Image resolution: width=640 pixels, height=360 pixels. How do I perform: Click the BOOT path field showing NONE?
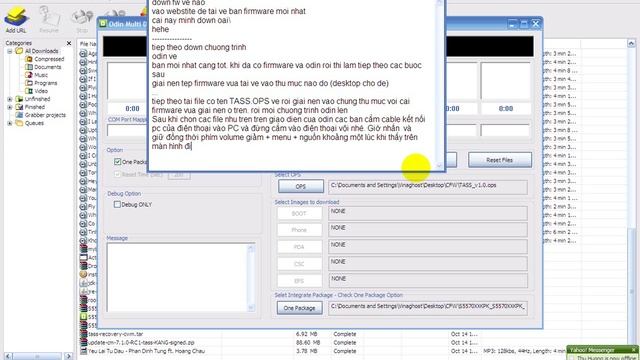[x=428, y=214]
